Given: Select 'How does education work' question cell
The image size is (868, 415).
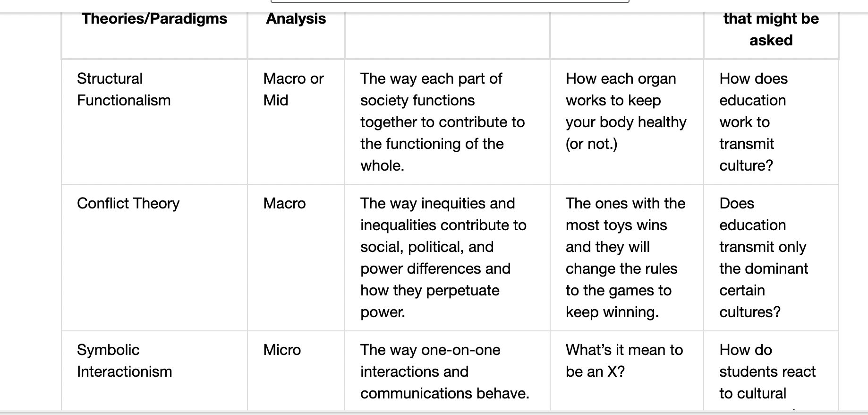Looking at the screenshot, I should click(x=771, y=122).
